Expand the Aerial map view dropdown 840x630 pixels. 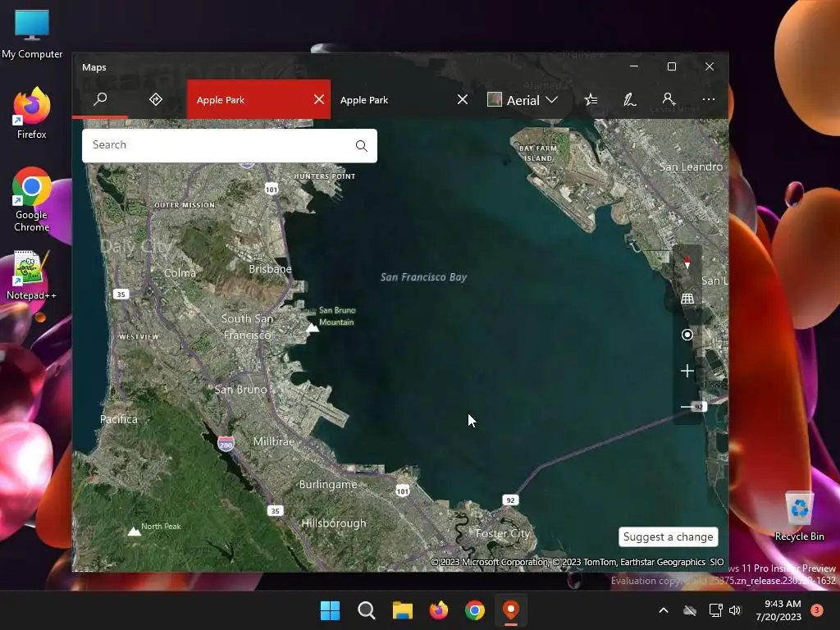coord(552,99)
